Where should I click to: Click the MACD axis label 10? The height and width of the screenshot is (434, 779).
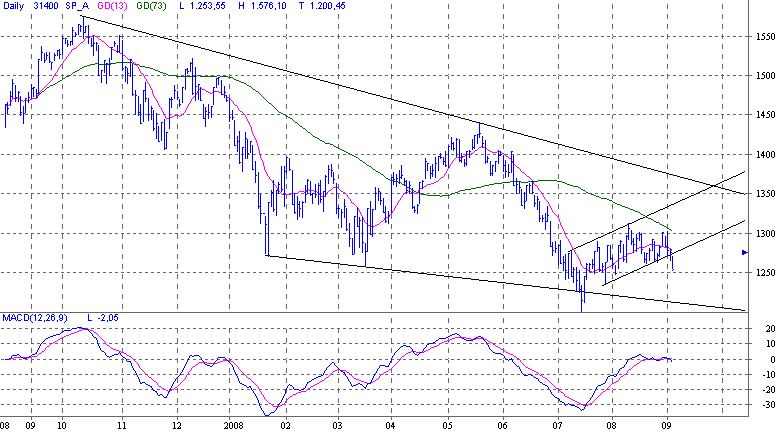point(770,344)
